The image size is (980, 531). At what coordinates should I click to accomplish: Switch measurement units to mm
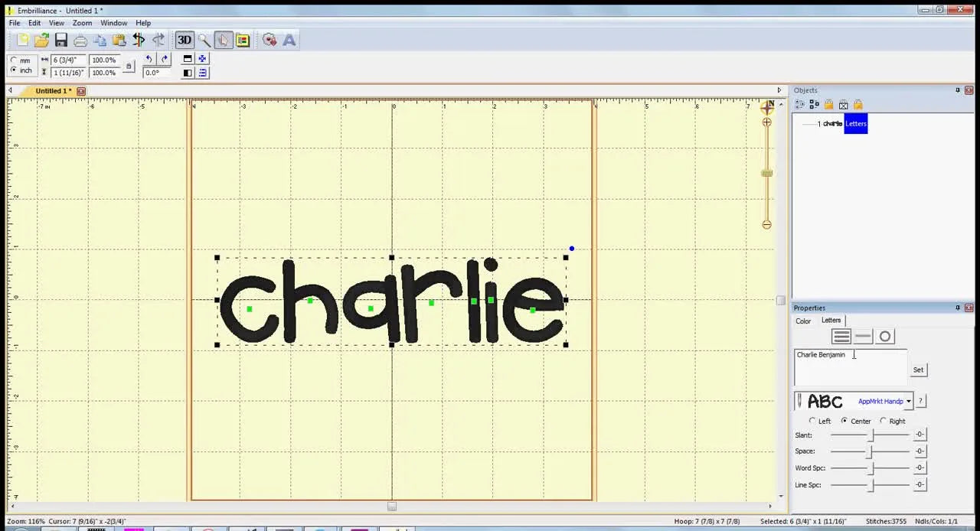point(14,60)
